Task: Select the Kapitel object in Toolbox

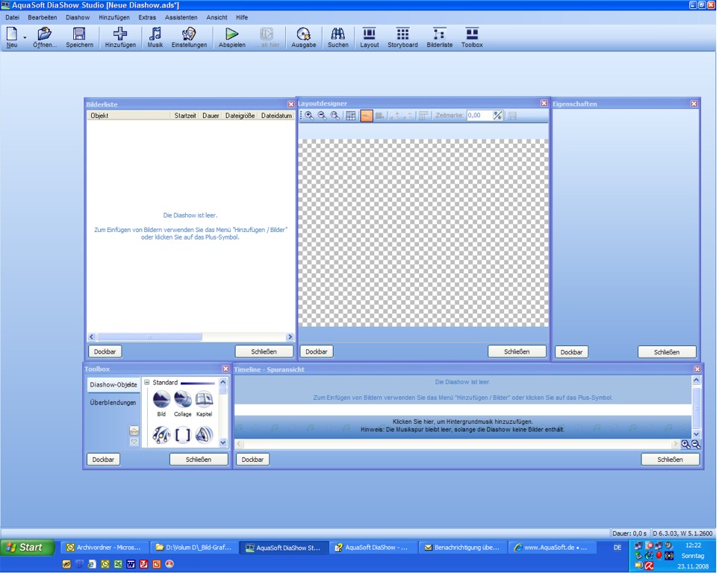Action: point(204,402)
